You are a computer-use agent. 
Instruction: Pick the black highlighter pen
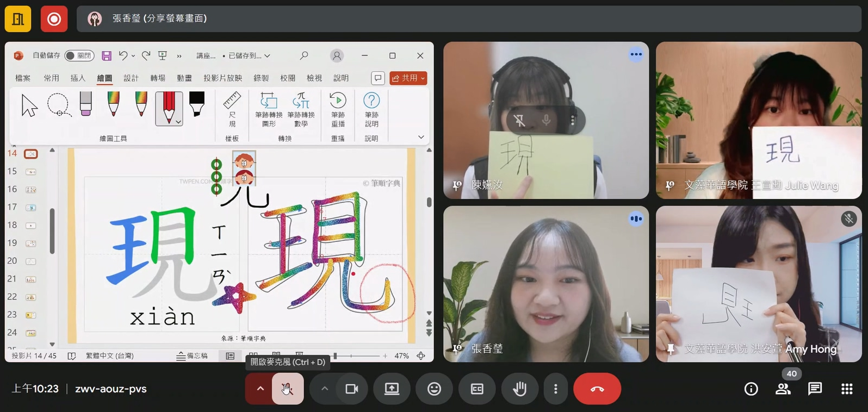(x=196, y=104)
